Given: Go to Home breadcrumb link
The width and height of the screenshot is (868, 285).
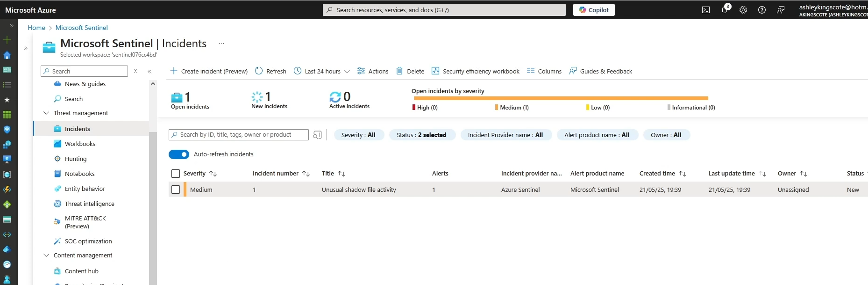Looking at the screenshot, I should (x=36, y=28).
